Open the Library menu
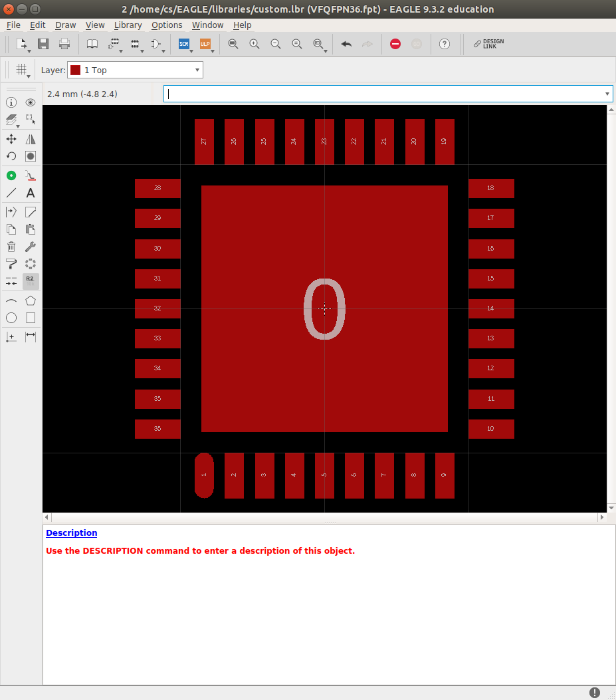Viewport: 616px width, 700px height. click(128, 25)
